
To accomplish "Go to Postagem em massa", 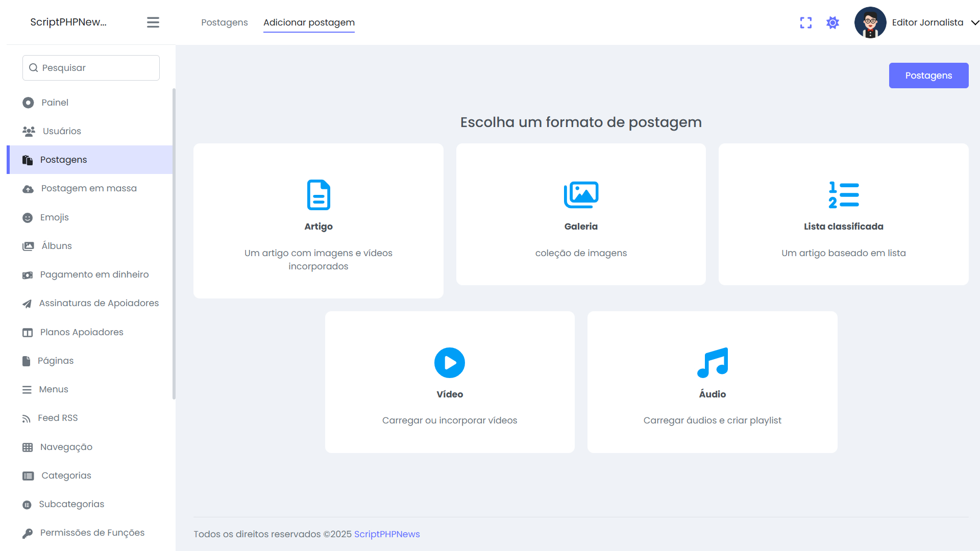I will click(89, 188).
